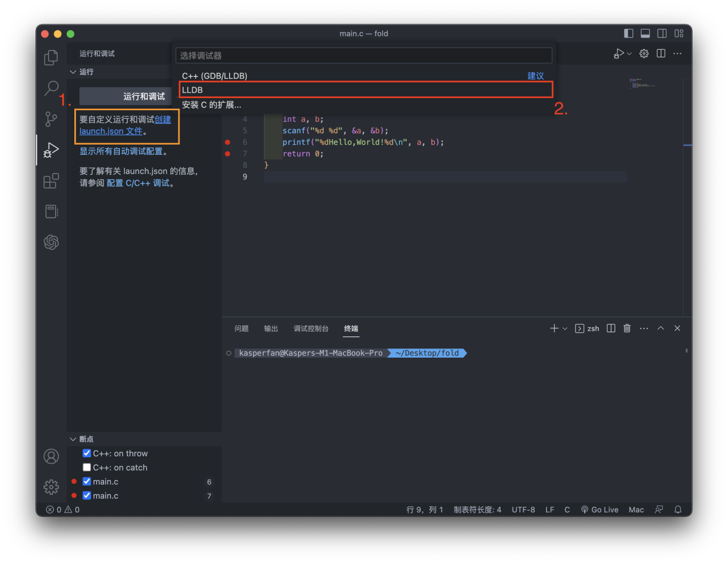Screen dimensions: 728x564
Task: Add new terminal with plus icon
Action: (554, 328)
